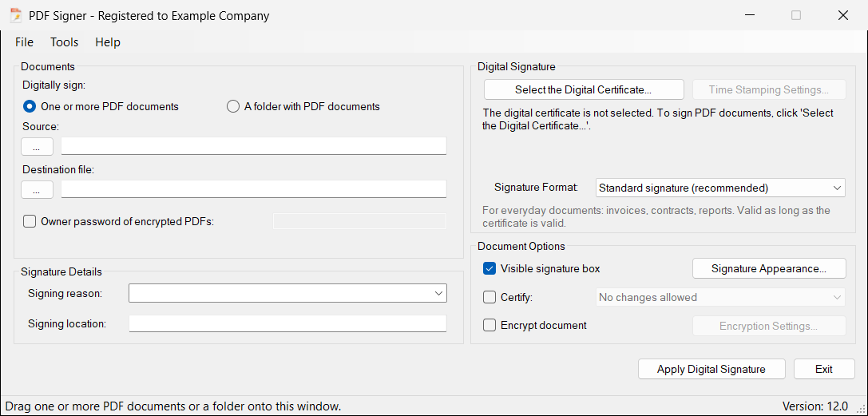Viewport: 868px width, 416px height.
Task: Click the 'Drag one or more PDF documents' status message
Action: pyautogui.click(x=173, y=406)
